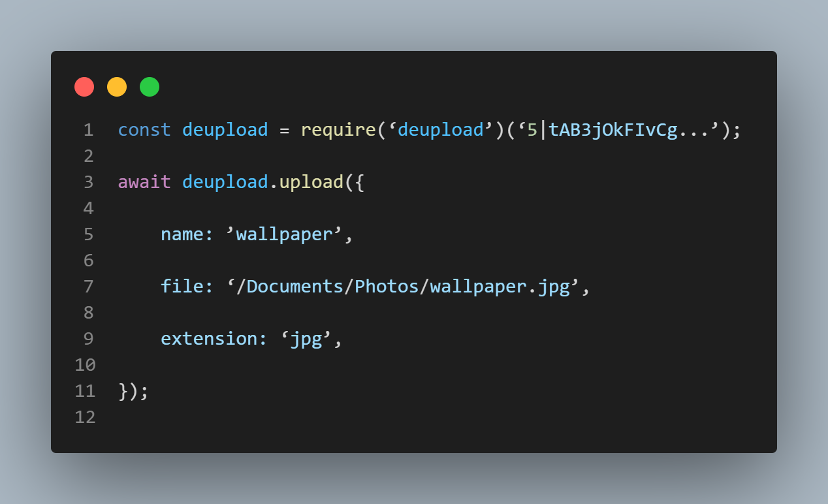The width and height of the screenshot is (828, 504).
Task: Select line number 11 in gutter
Action: coord(86,391)
